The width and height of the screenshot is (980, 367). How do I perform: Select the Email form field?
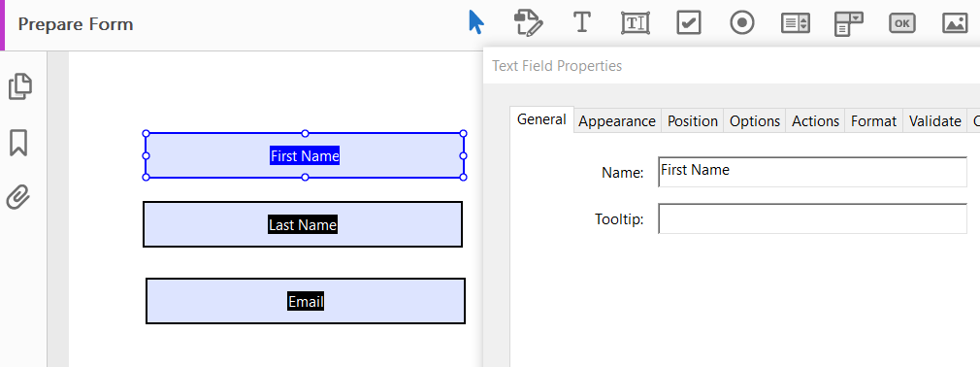(306, 301)
